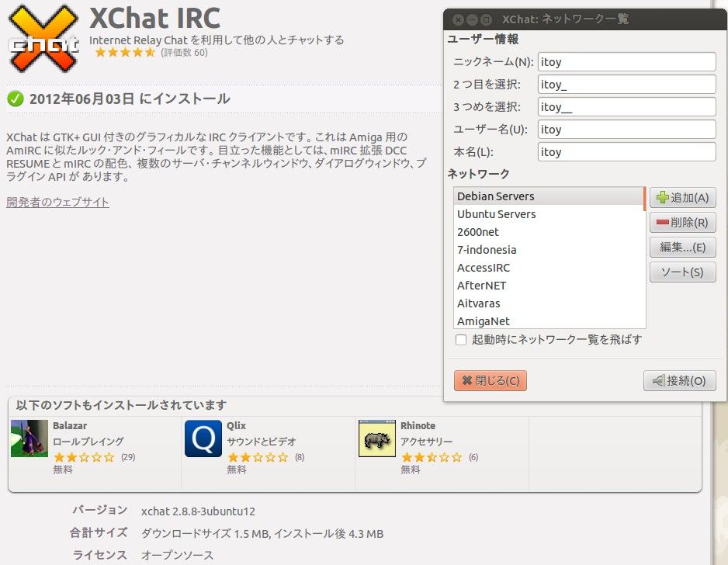Click the Balazar star rating
This screenshot has height=565, width=728.
(84, 457)
